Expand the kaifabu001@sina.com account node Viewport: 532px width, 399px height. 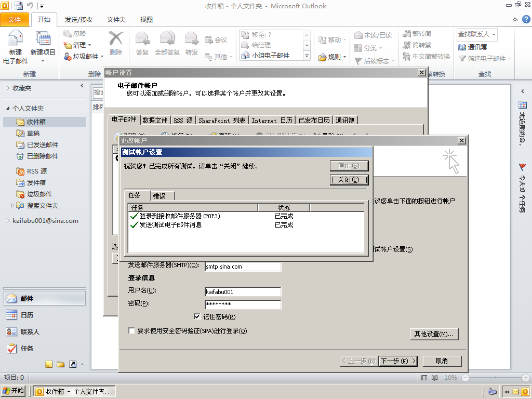tap(8, 220)
